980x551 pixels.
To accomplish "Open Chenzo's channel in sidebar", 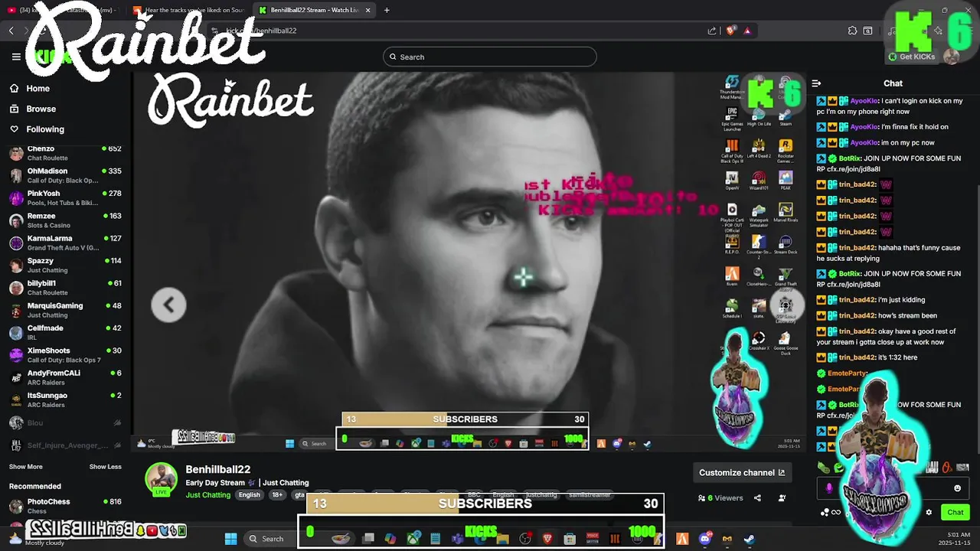I will [65, 153].
